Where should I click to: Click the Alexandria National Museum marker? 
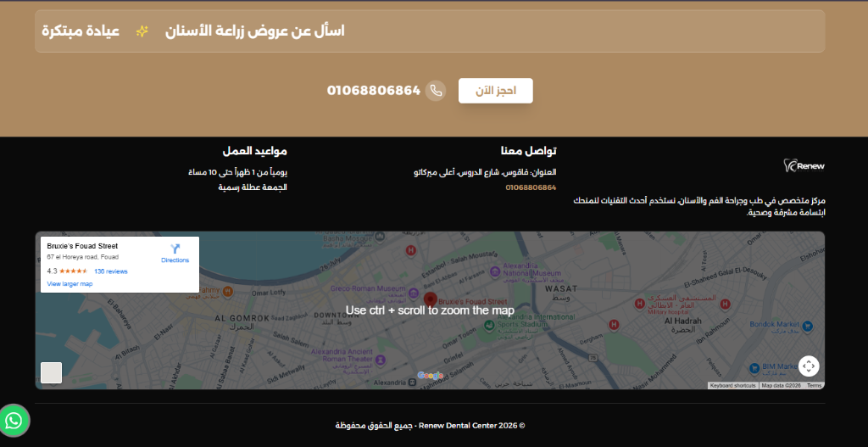pos(494,272)
